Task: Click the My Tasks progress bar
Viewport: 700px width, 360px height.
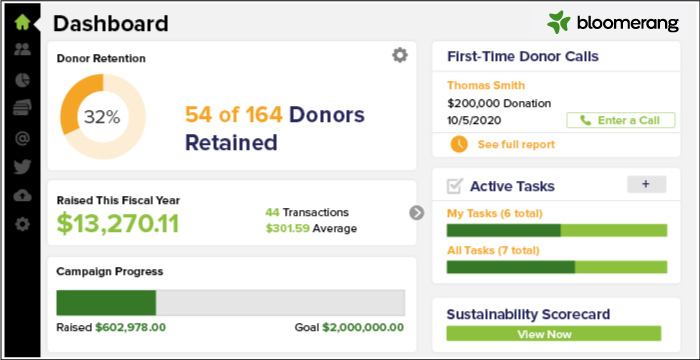Action: (557, 230)
